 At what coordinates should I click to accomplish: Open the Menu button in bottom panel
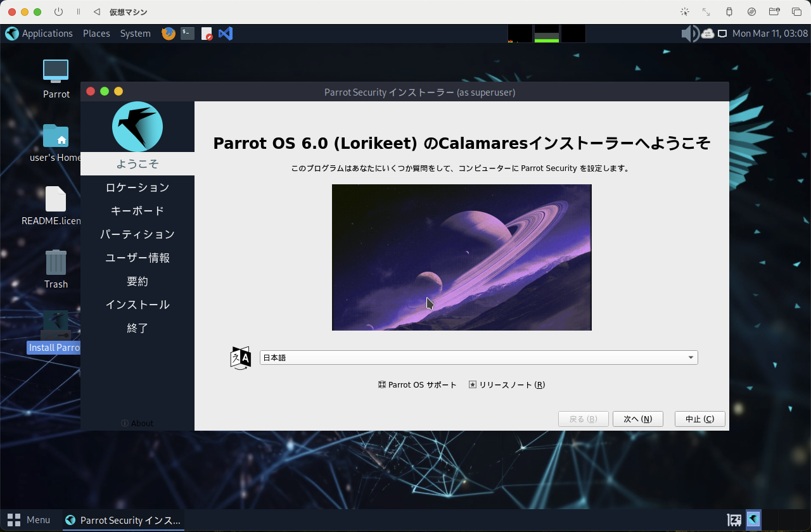(x=29, y=520)
